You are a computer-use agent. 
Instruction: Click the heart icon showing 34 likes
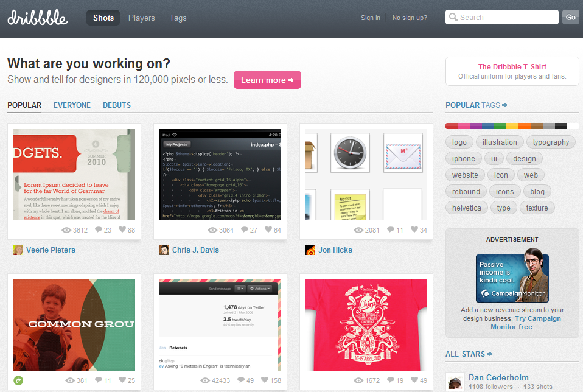414,229
